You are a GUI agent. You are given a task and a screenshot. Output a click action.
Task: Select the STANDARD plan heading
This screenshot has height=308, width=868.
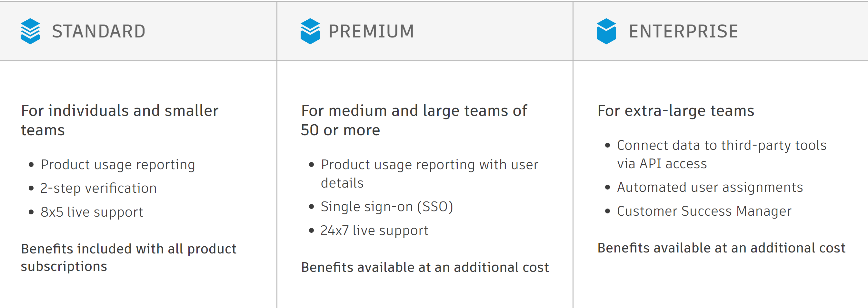click(x=99, y=31)
